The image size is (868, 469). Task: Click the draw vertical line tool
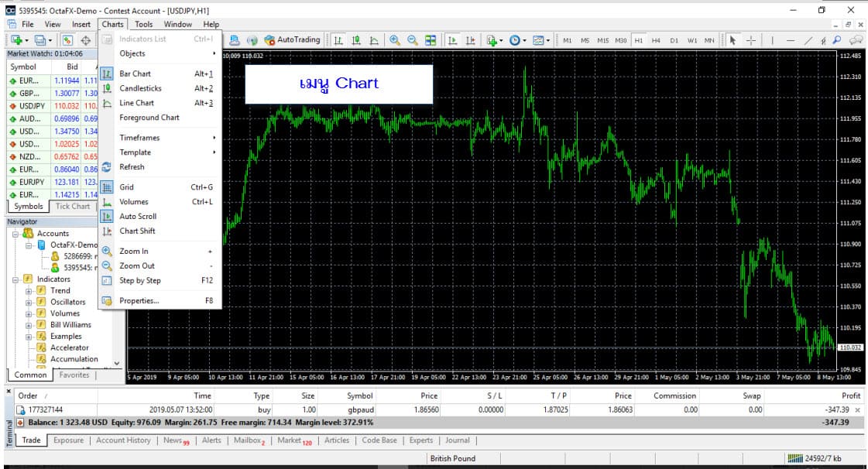coord(771,40)
